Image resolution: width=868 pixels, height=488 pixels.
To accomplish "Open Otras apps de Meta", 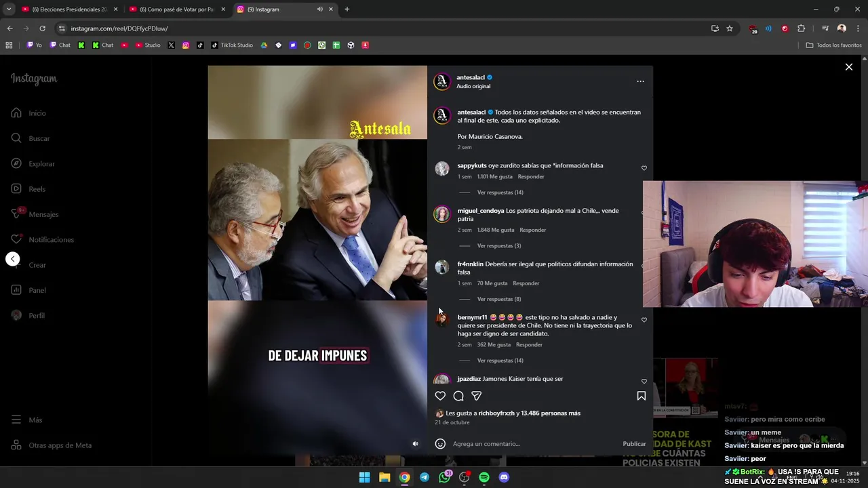I will tap(52, 445).
